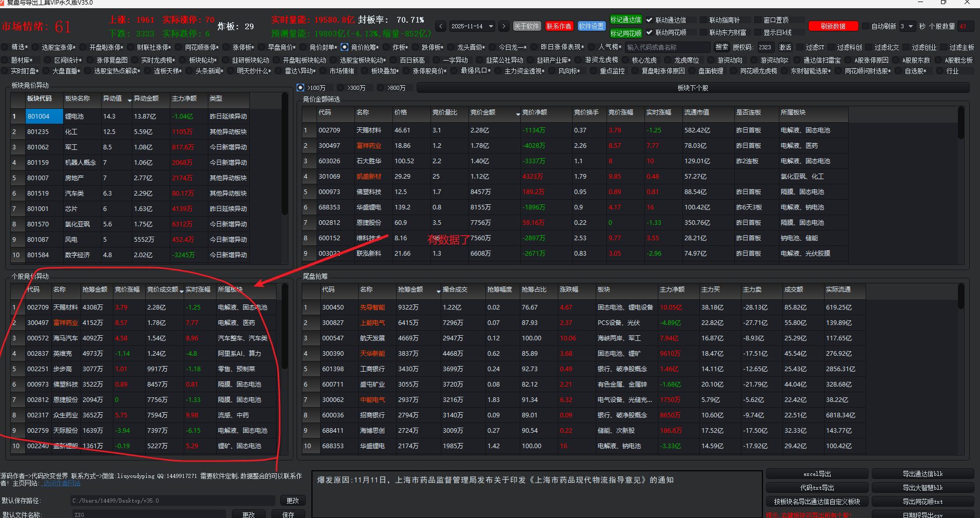This screenshot has height=518, width=980.
Task: Check the 过滤ST filter
Action: click(800, 47)
